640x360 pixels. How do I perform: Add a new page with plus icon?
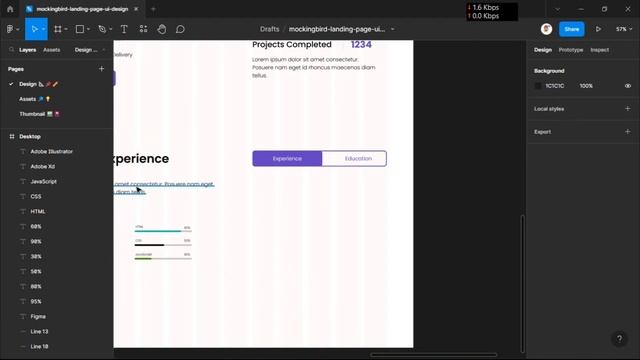(101, 69)
